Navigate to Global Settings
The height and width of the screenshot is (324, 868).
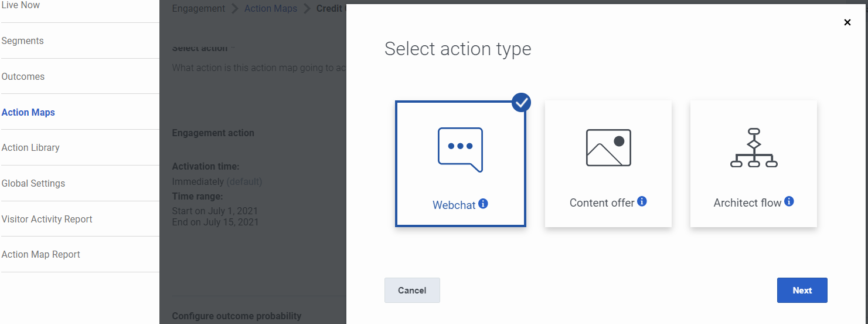[33, 184]
